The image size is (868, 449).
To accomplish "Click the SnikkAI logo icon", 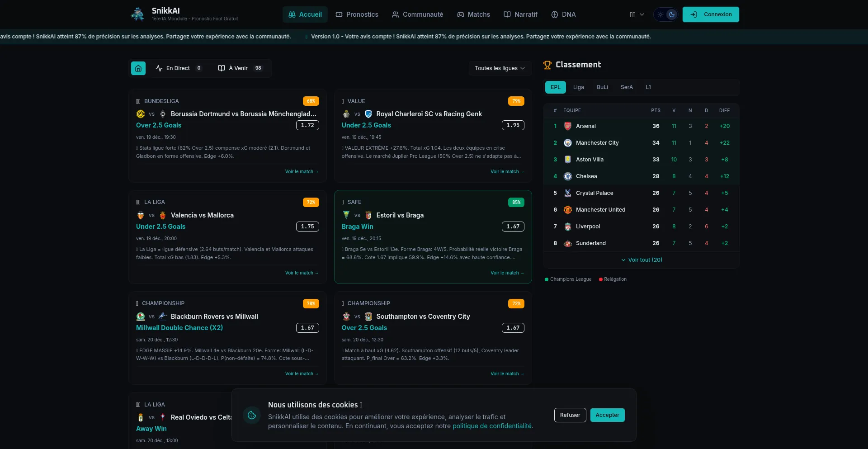I will [x=137, y=14].
